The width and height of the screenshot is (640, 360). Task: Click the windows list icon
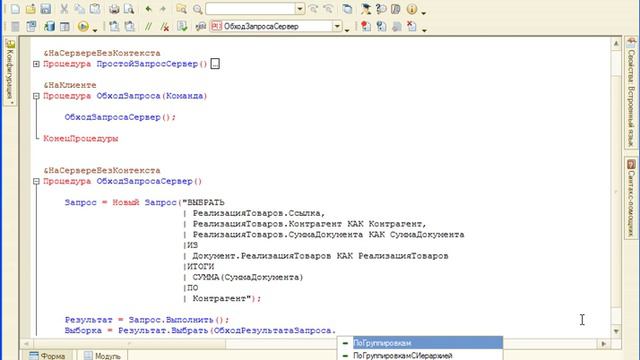347,9
